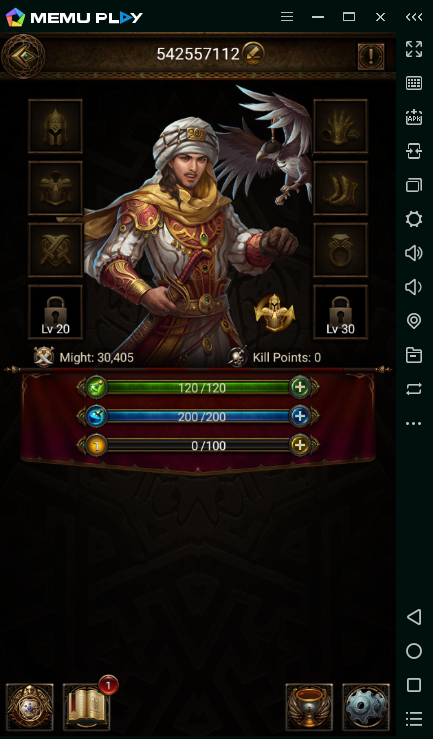The image size is (433, 739).
Task: Go back with the ornate arrow button
Action: [x=23, y=56]
